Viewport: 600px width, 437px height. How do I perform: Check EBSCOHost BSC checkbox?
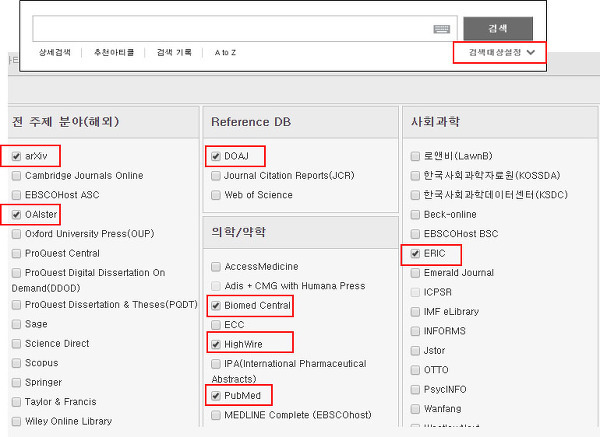click(x=415, y=234)
